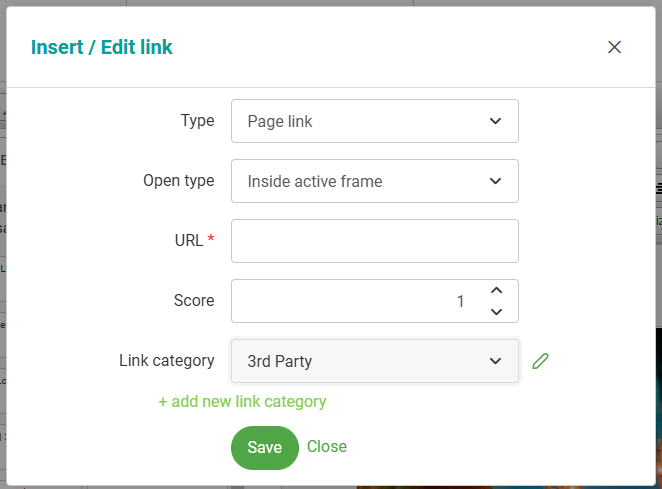Click the chevron arrow in the Open type select
The width and height of the screenshot is (662, 489).
(x=495, y=181)
